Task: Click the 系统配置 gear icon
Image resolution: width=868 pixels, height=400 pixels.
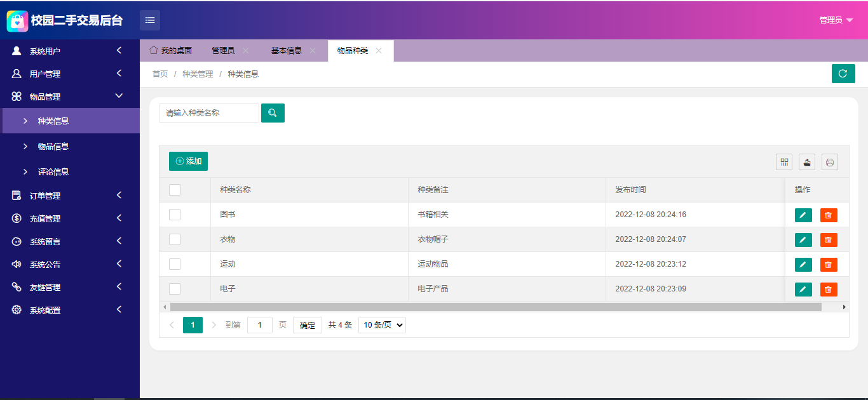Action: 17,310
